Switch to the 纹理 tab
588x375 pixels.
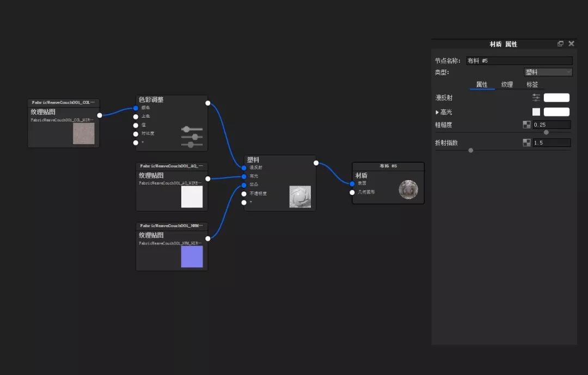click(x=507, y=84)
